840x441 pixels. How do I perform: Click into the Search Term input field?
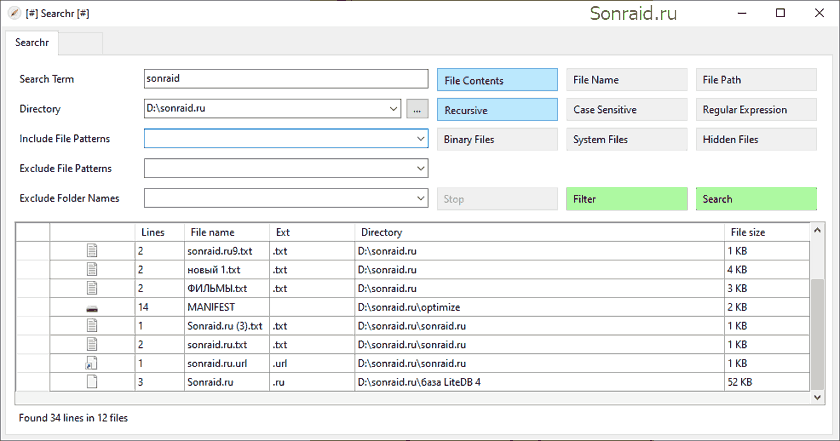[286, 79]
